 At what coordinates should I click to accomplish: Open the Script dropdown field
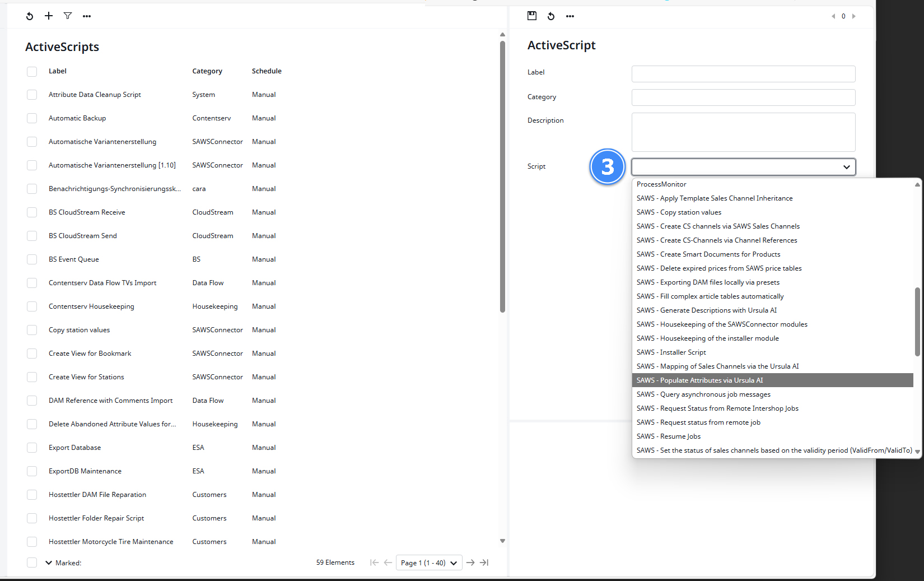(x=743, y=167)
